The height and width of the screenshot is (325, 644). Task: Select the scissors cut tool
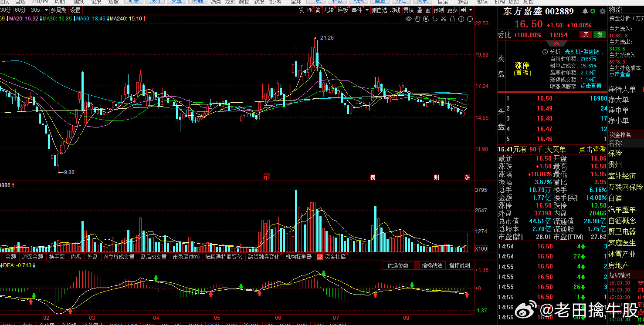pyautogui.click(x=444, y=19)
